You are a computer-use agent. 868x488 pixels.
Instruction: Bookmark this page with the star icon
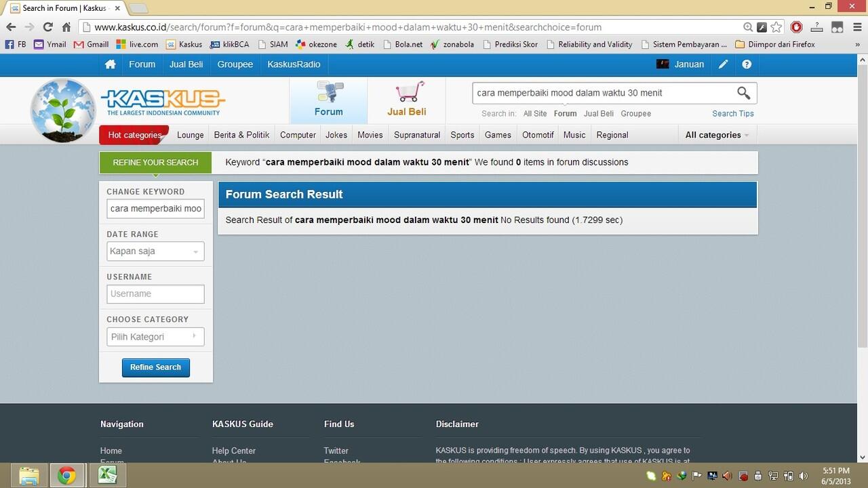(x=776, y=27)
